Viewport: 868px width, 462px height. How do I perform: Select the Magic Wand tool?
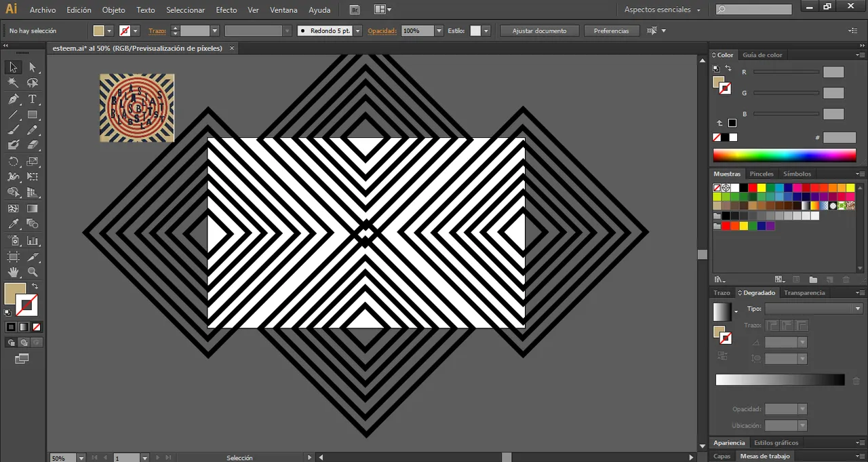[13, 83]
